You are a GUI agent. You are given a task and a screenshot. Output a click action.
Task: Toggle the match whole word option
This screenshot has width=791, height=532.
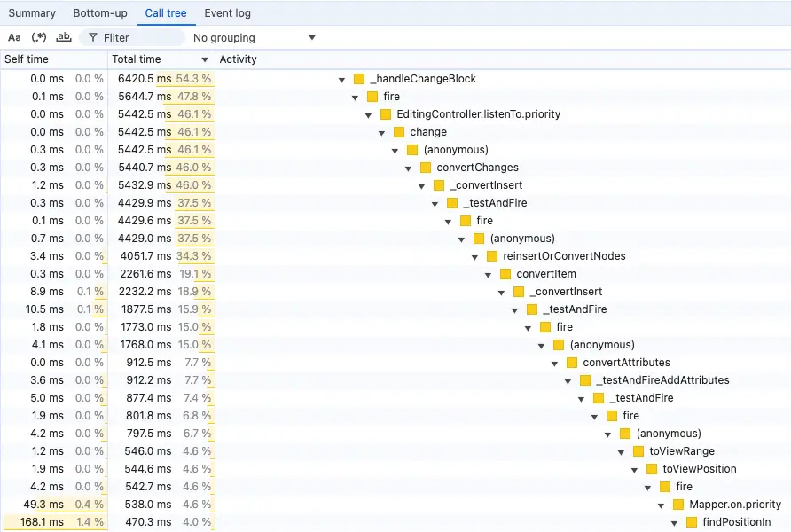[x=63, y=37]
